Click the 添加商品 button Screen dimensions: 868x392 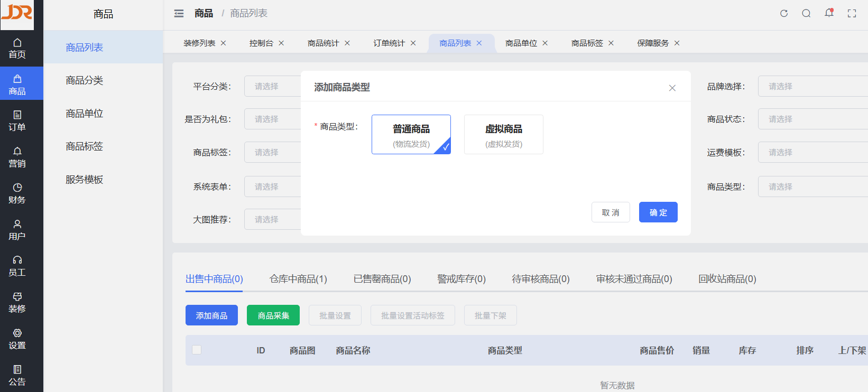[x=211, y=315]
